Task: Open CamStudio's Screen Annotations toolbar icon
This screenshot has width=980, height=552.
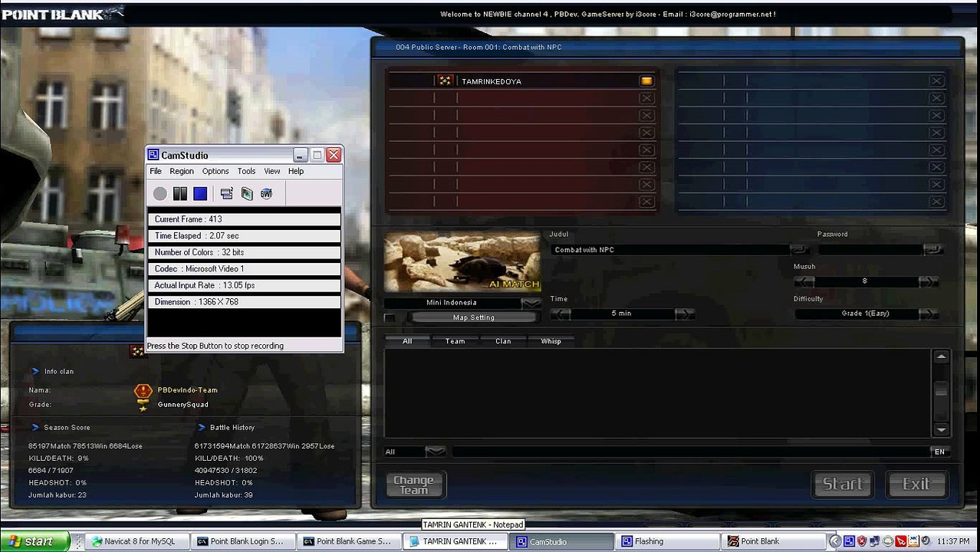Action: pyautogui.click(x=247, y=194)
